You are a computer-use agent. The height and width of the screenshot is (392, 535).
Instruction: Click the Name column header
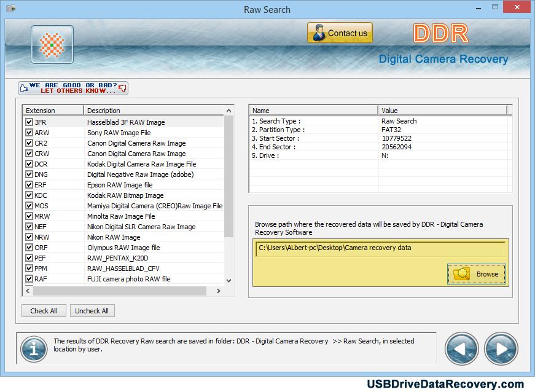click(x=313, y=111)
